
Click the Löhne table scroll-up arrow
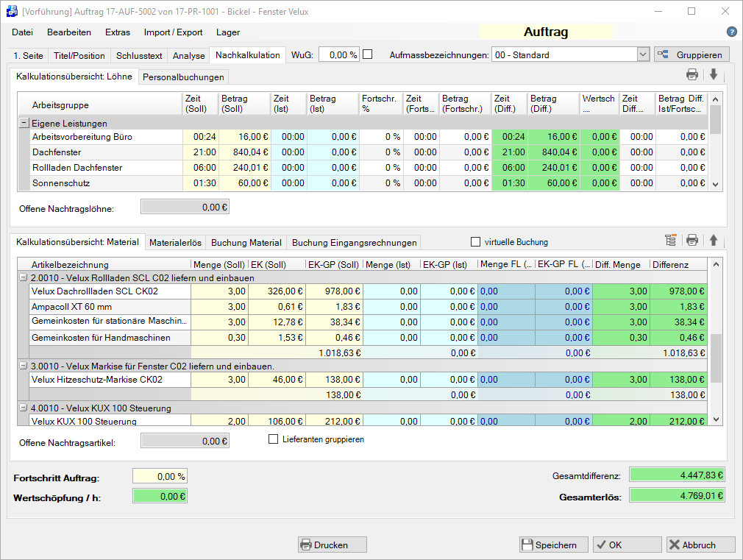point(716,99)
